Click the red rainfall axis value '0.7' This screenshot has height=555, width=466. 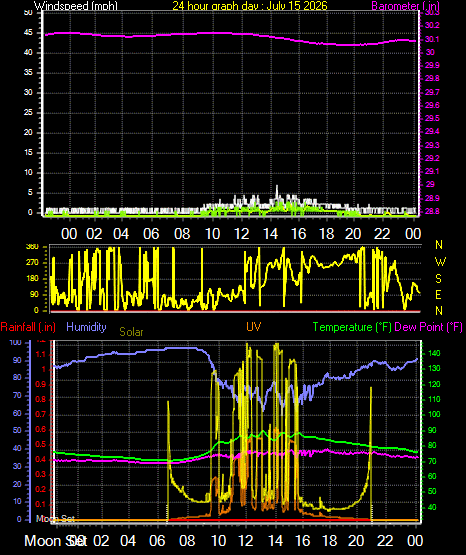coord(41,414)
